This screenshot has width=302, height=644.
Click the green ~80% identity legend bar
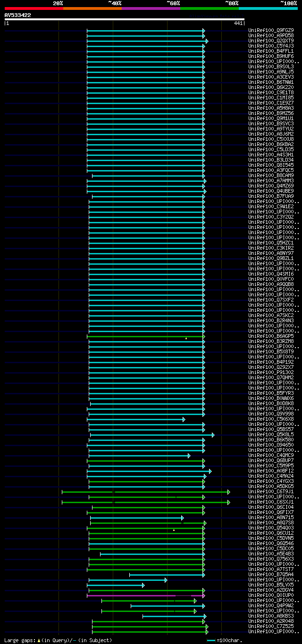pyautogui.click(x=210, y=8)
